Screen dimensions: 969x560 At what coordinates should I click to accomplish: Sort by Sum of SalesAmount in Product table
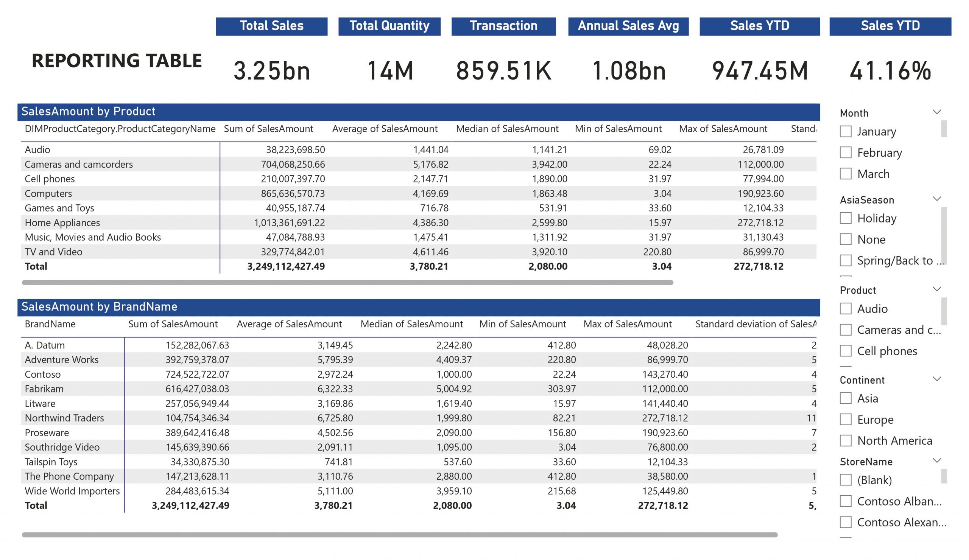tap(268, 129)
